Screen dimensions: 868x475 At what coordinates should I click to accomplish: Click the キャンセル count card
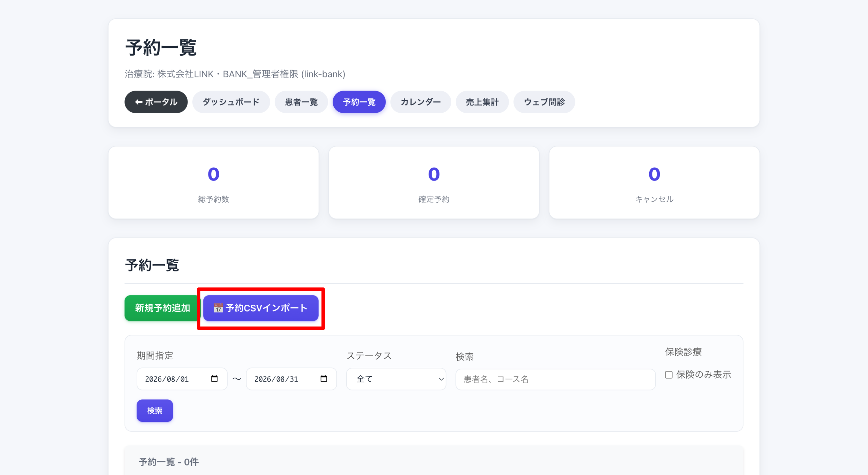tap(654, 183)
